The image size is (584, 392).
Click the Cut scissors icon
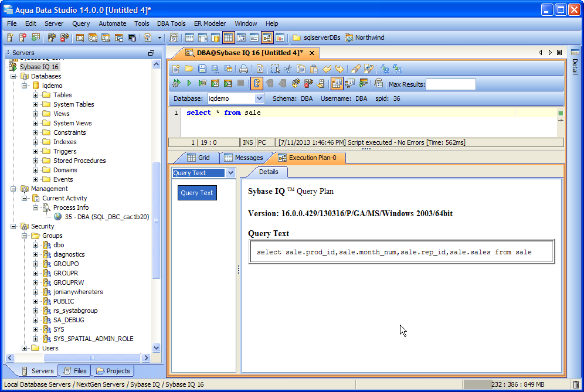[288, 69]
